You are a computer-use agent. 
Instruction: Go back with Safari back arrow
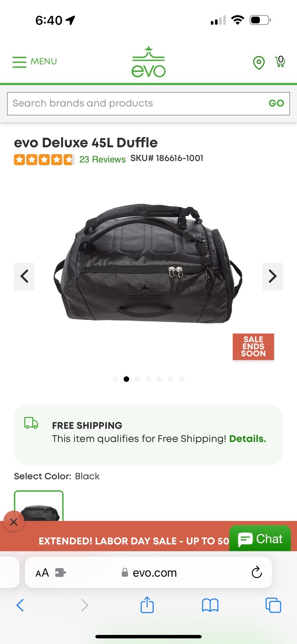pyautogui.click(x=20, y=605)
